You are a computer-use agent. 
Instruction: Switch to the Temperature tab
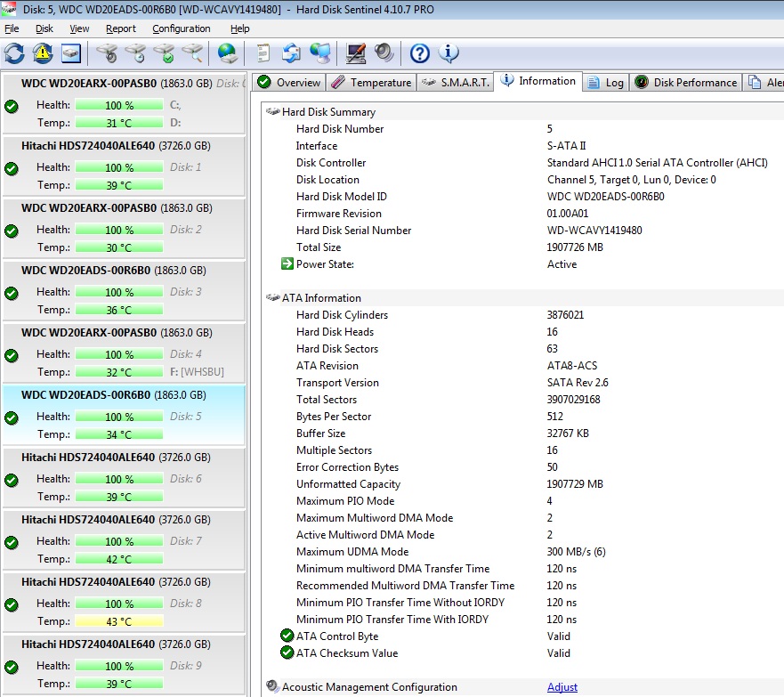pyautogui.click(x=371, y=83)
